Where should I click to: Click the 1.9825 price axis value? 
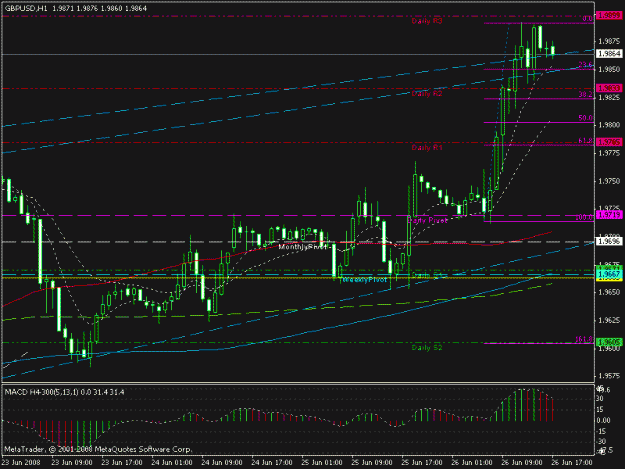[609, 98]
